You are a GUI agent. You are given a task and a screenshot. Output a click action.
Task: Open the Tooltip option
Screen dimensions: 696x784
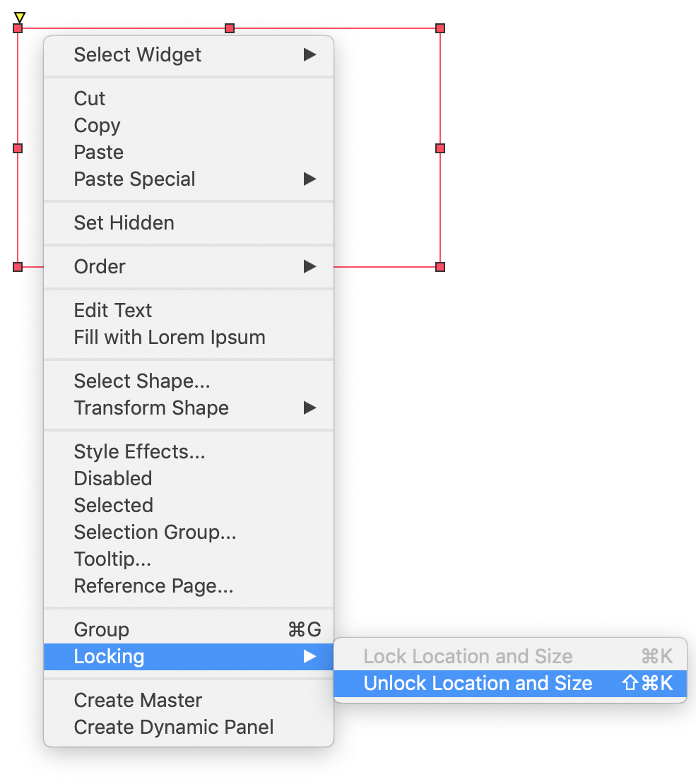click(112, 559)
